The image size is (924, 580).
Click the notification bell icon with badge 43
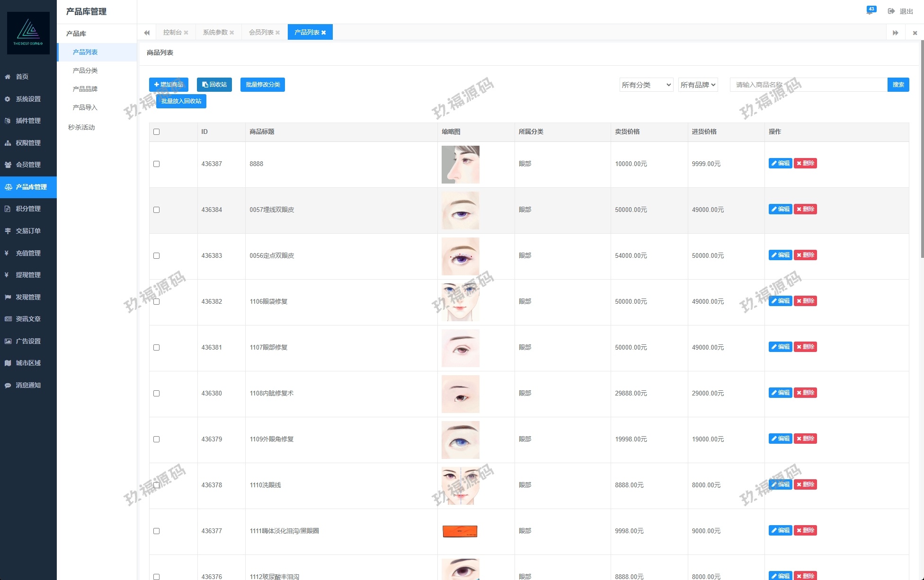pyautogui.click(x=870, y=11)
